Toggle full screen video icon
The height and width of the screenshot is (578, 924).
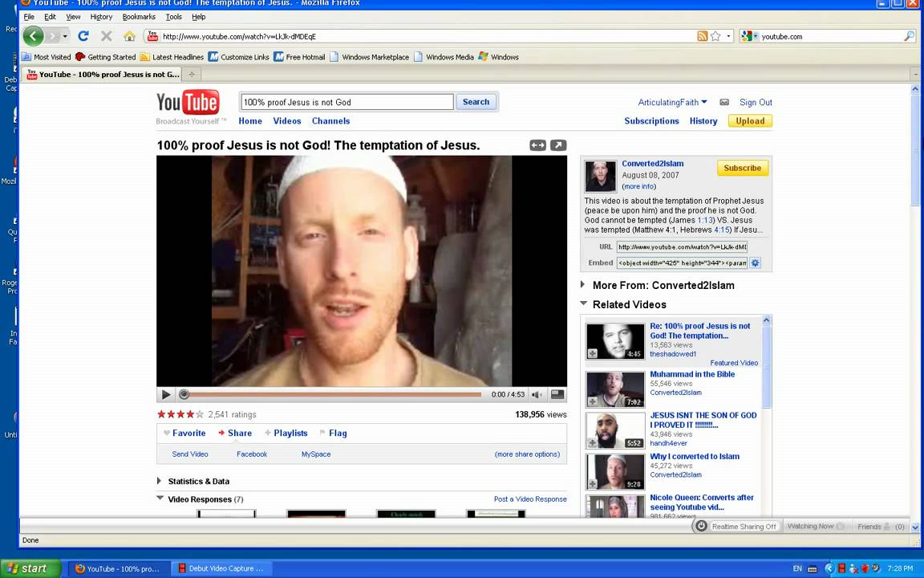pos(557,395)
